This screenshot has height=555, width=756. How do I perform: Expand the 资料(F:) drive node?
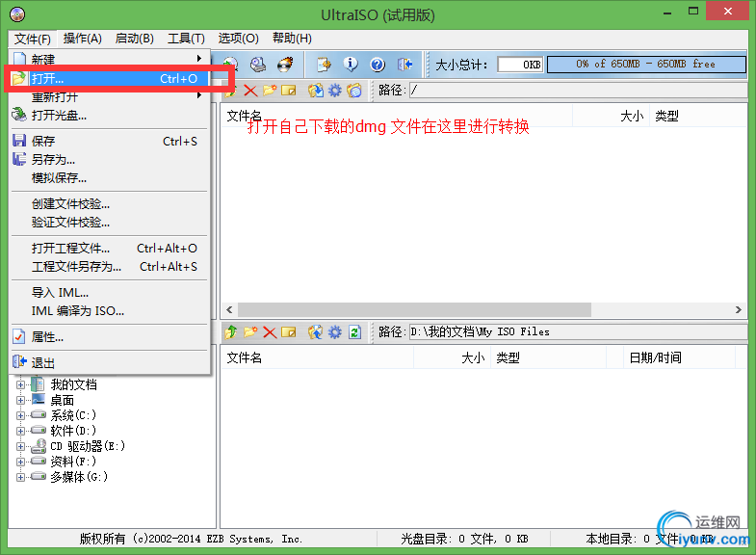[x=20, y=462]
